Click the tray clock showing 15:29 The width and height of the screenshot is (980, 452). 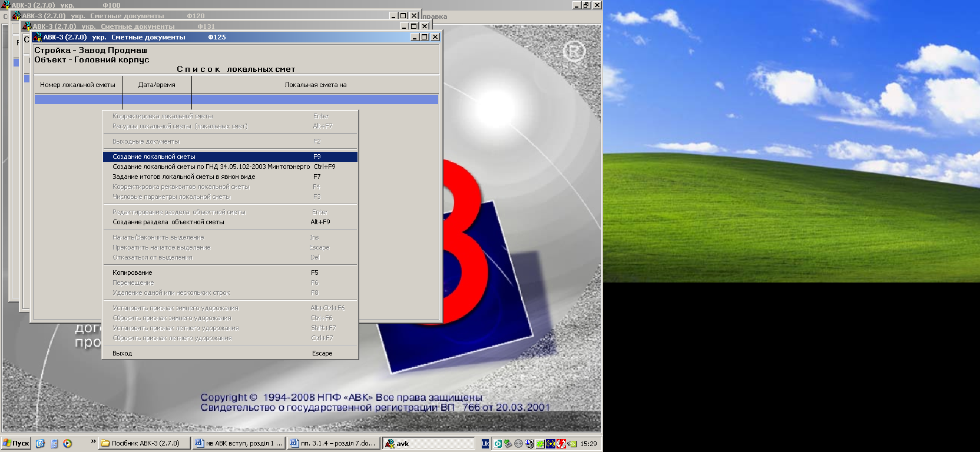pyautogui.click(x=588, y=444)
